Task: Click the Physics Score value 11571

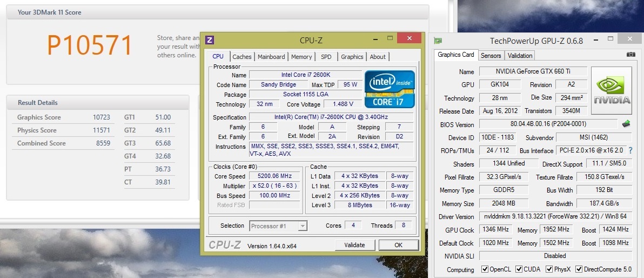Action: click(102, 130)
